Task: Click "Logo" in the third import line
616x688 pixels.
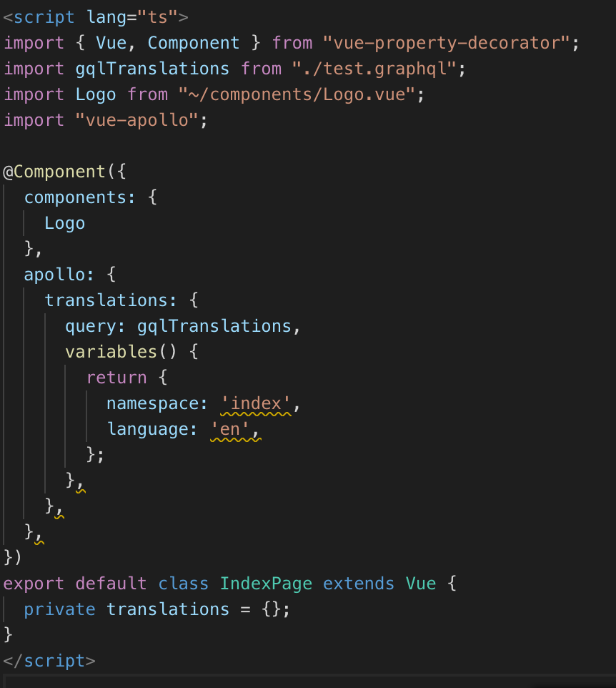Action: point(96,94)
